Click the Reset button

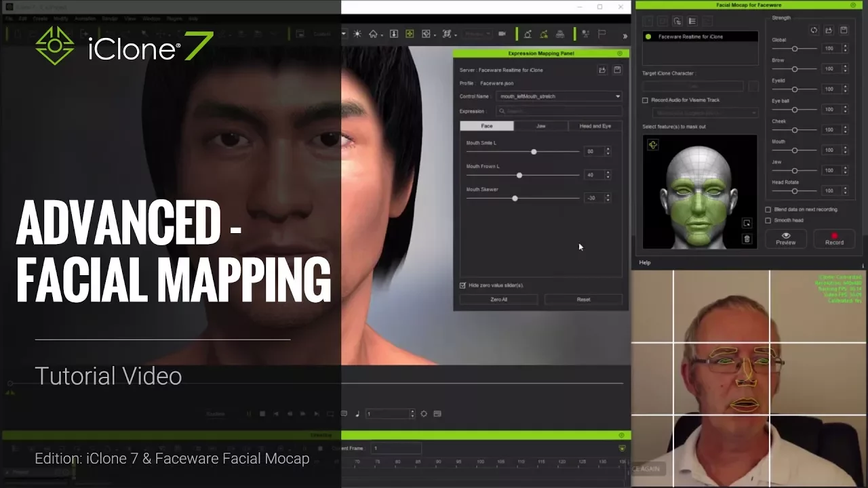click(583, 300)
